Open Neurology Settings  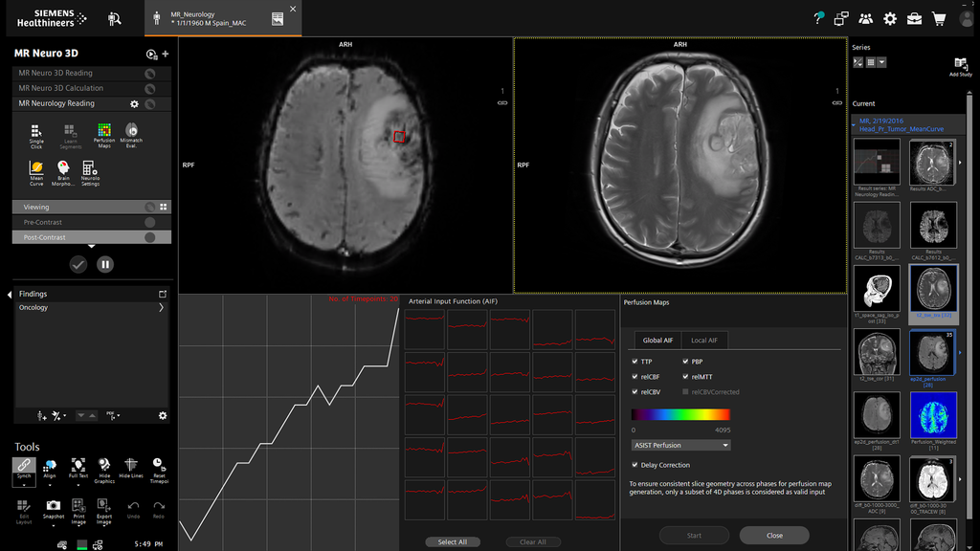90,168
